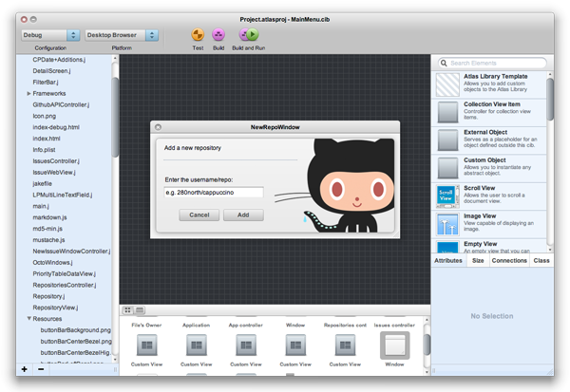This screenshot has height=392, width=570.
Task: Open RepositoryView.j file
Action: click(55, 308)
